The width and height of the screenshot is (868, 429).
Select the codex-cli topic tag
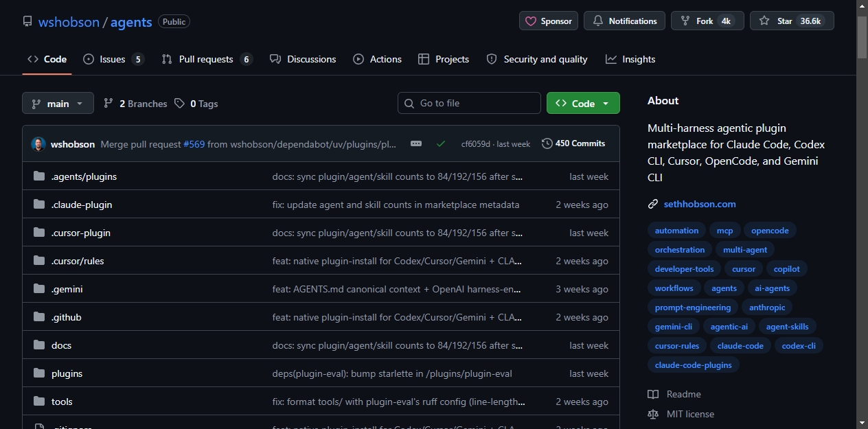799,346
